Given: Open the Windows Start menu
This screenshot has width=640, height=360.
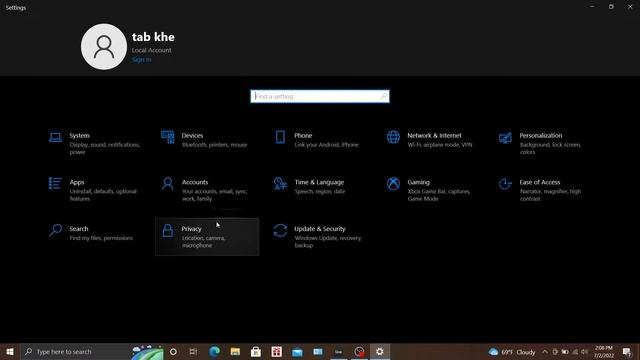Looking at the screenshot, I should click(10, 351).
